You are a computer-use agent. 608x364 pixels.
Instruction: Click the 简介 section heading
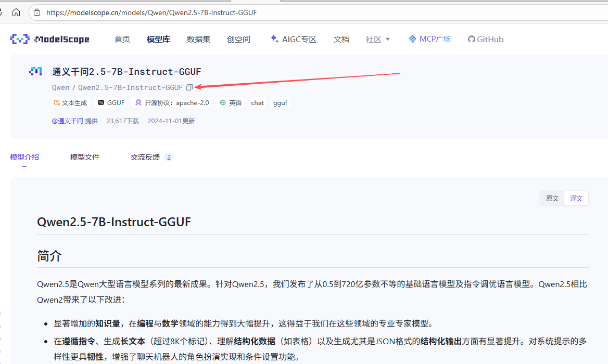point(49,256)
